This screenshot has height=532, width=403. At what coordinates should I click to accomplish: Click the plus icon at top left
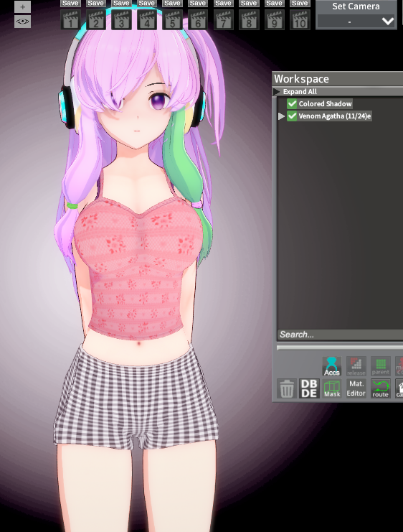[22, 6]
